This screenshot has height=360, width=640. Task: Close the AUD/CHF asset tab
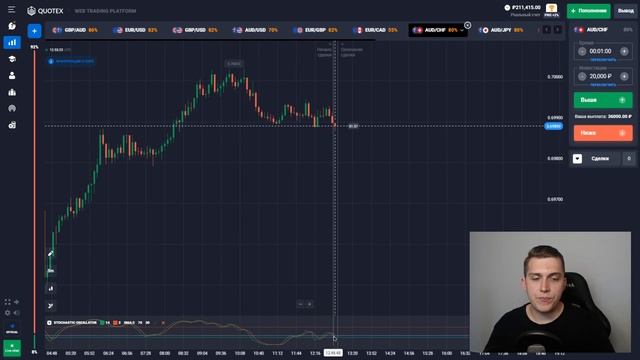(x=467, y=25)
